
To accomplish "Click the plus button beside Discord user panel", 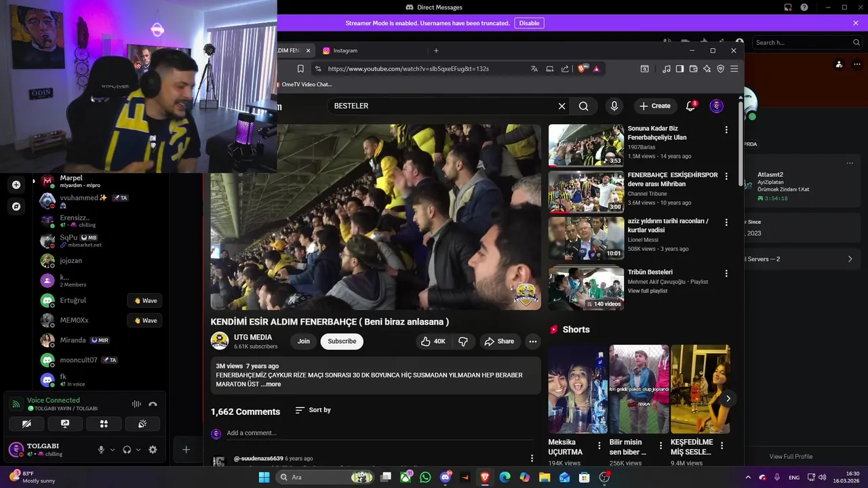I will (186, 449).
